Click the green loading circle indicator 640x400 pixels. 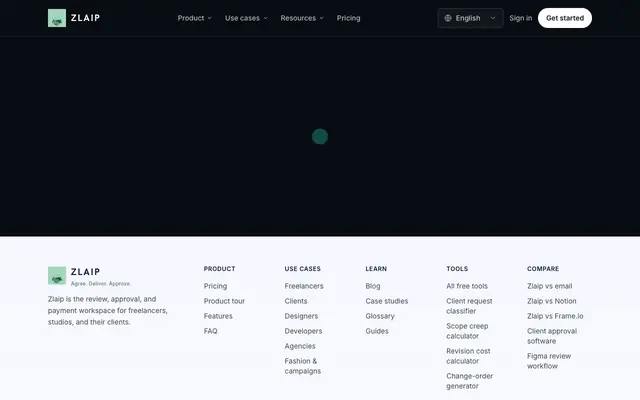[x=320, y=136]
